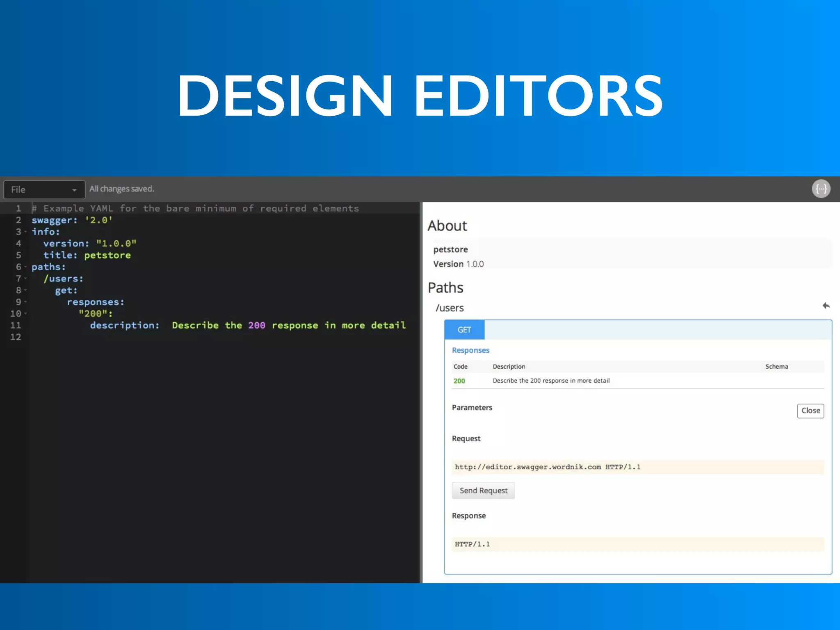Click the title: petstore line
This screenshot has height=630, width=840.
[x=87, y=255]
